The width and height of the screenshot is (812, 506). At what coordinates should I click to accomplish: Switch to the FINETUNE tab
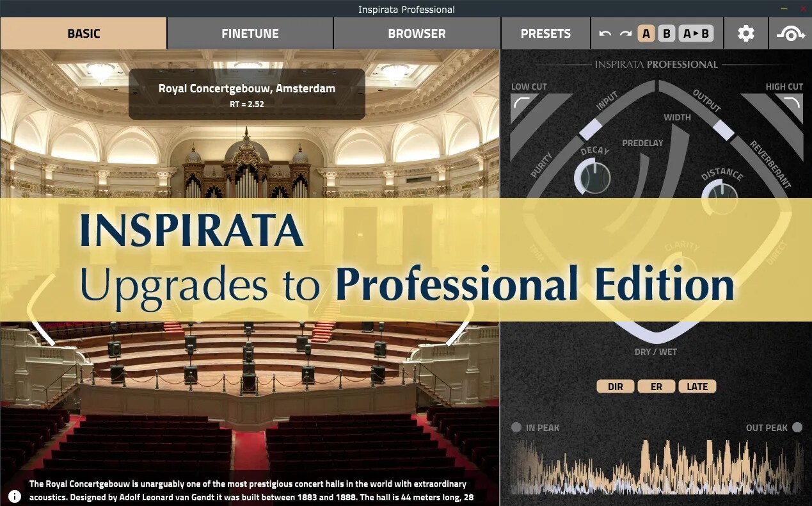(250, 33)
